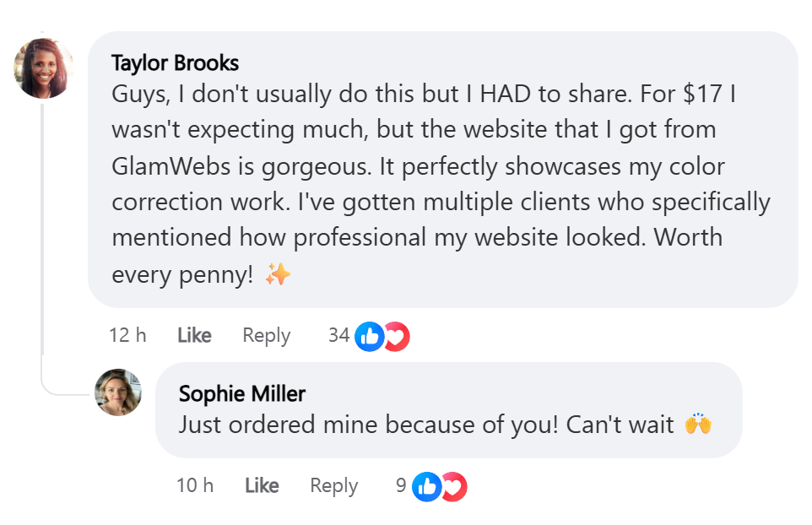Click the raised hands emoji in Sophie's reply
The image size is (812, 525).
pos(697,424)
